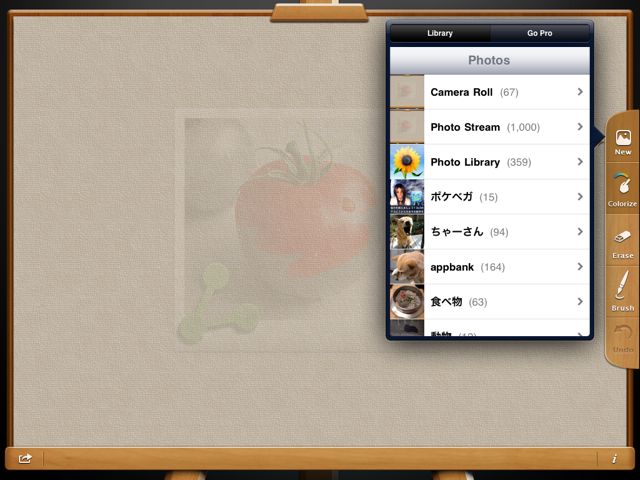The height and width of the screenshot is (480, 640).
Task: Switch to the Go Pro tab
Action: pos(540,33)
